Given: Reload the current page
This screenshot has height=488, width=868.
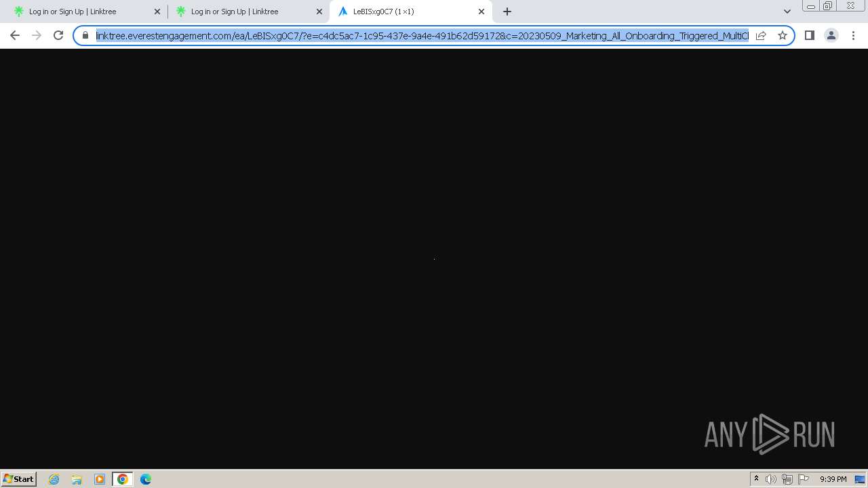Looking at the screenshot, I should pyautogui.click(x=58, y=35).
